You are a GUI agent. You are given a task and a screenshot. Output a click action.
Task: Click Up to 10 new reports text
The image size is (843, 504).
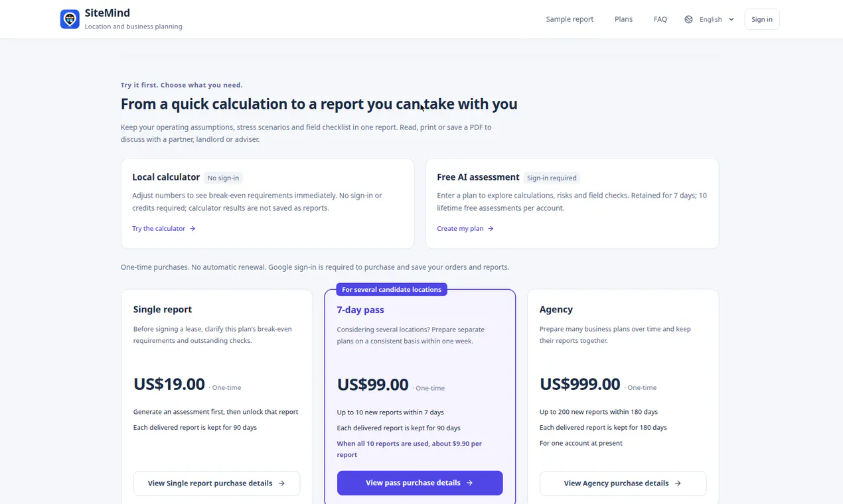(390, 412)
